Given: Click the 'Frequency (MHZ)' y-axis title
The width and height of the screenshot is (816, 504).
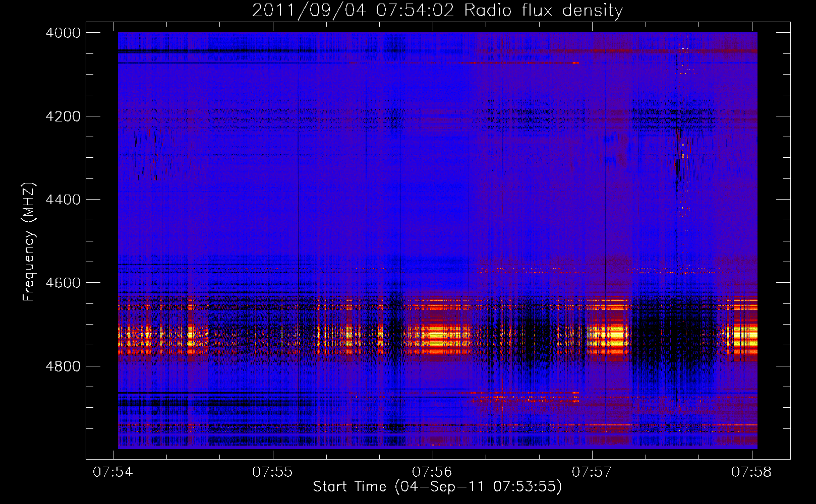Looking at the screenshot, I should point(29,241).
